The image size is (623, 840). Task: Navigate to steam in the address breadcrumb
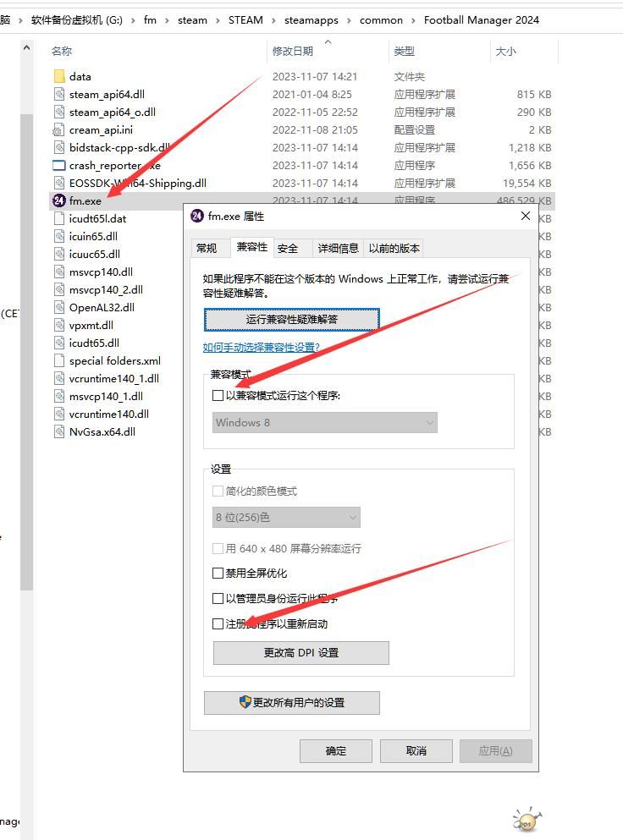pyautogui.click(x=192, y=20)
